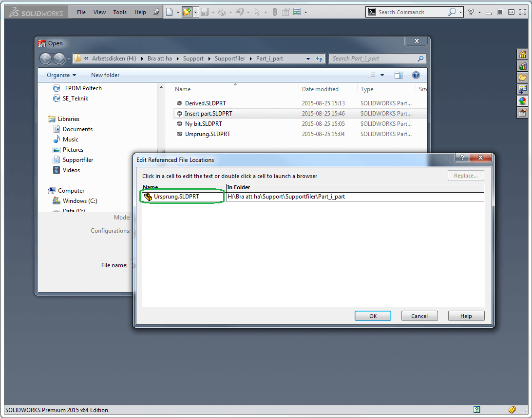Click the Search Commands input field
Viewport: 532px width, 418px height.
pyautogui.click(x=412, y=12)
